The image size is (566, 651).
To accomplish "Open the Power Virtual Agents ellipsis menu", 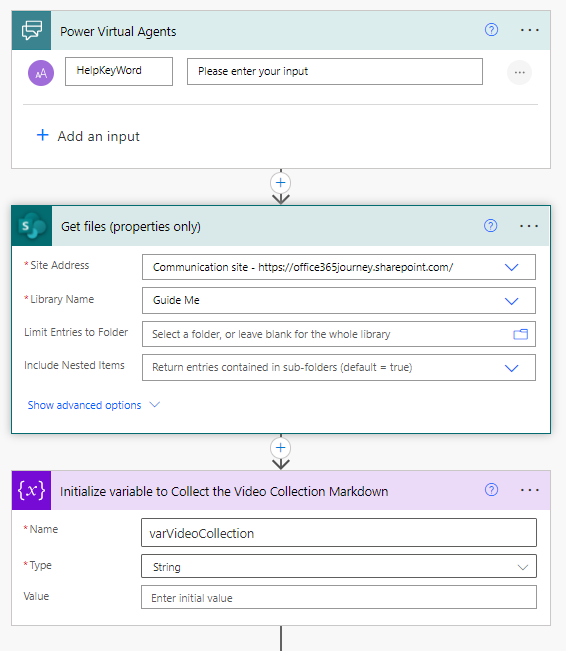I will (x=529, y=30).
